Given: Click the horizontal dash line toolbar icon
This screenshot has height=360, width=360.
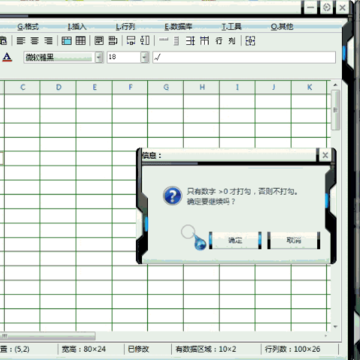Looking at the screenshot, I should pos(164,40).
